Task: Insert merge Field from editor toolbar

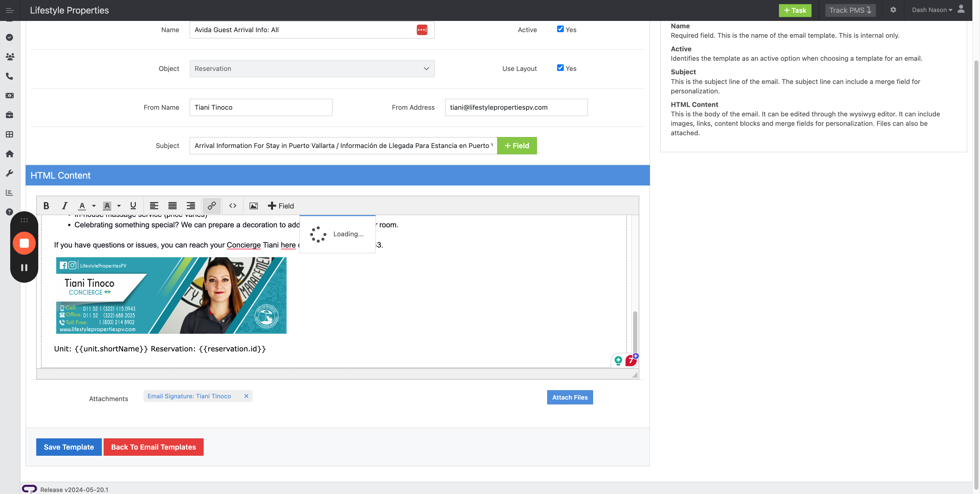Action: [281, 206]
